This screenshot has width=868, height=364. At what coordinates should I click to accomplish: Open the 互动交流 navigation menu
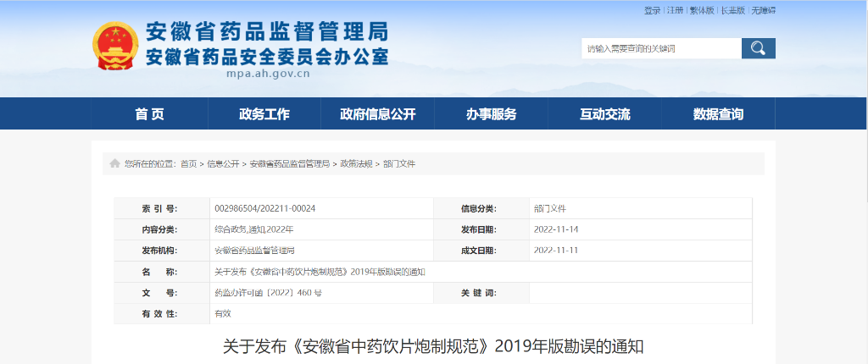click(x=605, y=114)
